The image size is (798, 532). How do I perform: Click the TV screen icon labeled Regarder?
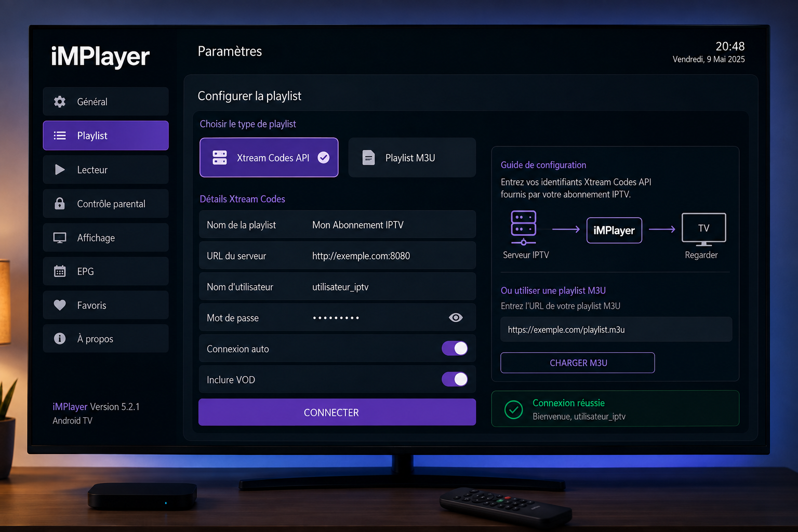pyautogui.click(x=704, y=229)
